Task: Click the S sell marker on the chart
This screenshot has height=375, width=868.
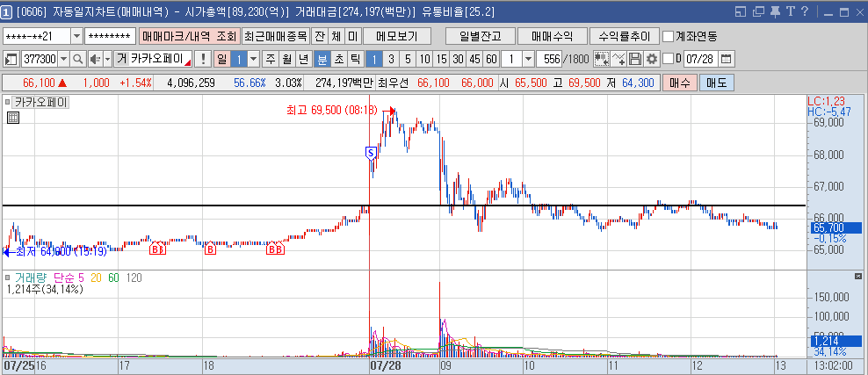Action: click(371, 153)
